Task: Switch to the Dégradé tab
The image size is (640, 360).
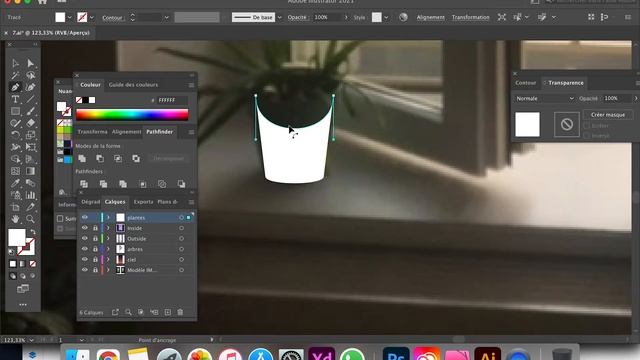Action: pos(90,202)
